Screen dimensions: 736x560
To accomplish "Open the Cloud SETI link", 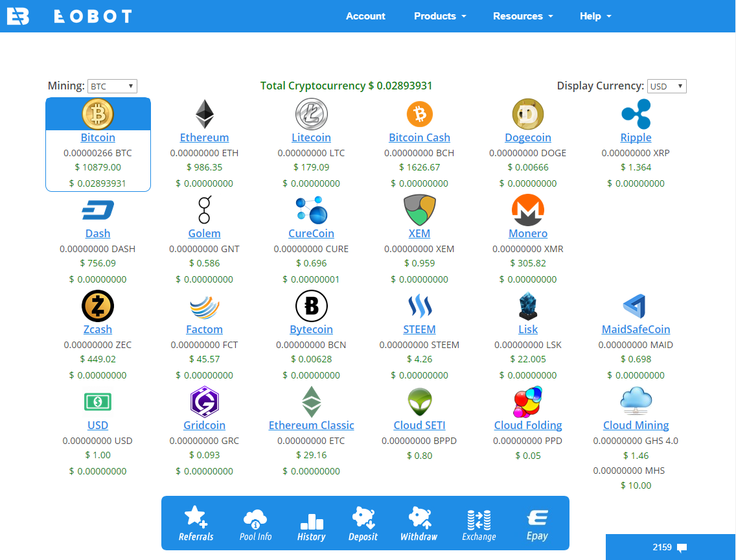I will click(419, 425).
